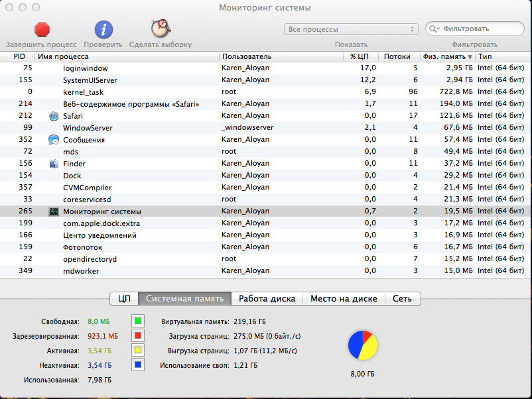Select the loginwindow process row
Viewport: 532px width, 399px height.
point(265,68)
